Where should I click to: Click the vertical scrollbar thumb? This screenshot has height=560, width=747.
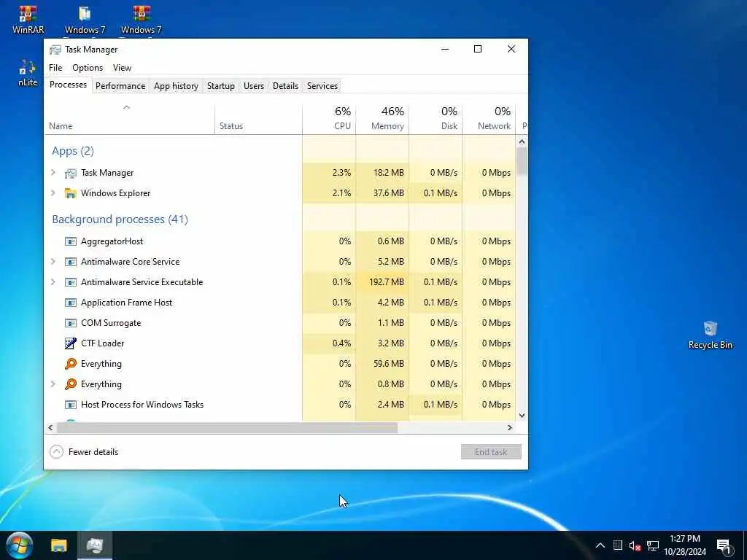[x=522, y=161]
